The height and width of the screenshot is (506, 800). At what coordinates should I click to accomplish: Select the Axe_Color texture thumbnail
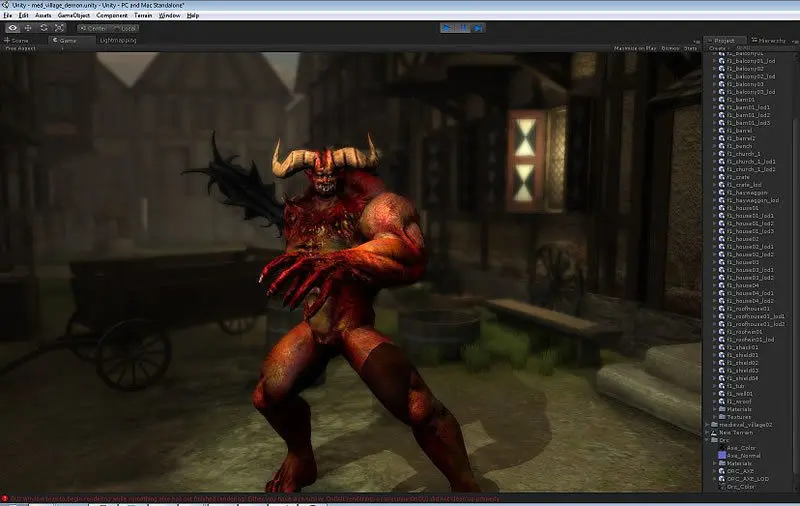point(722,448)
